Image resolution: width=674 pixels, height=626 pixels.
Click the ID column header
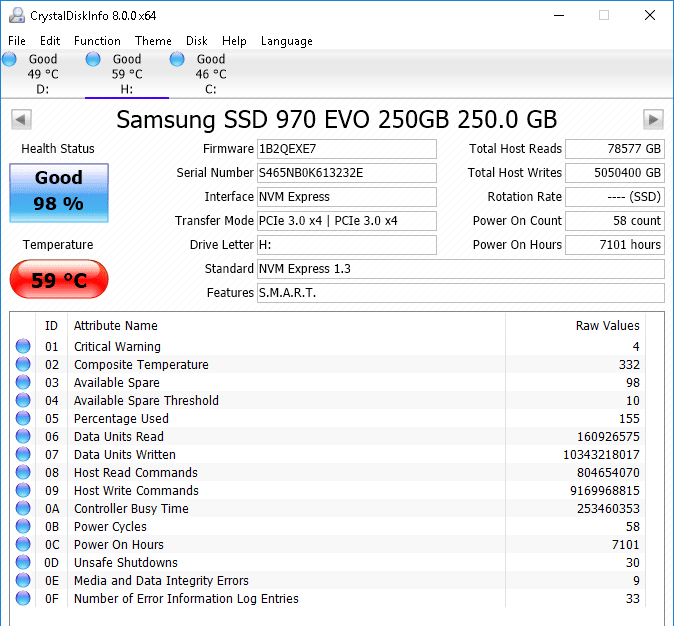click(51, 325)
